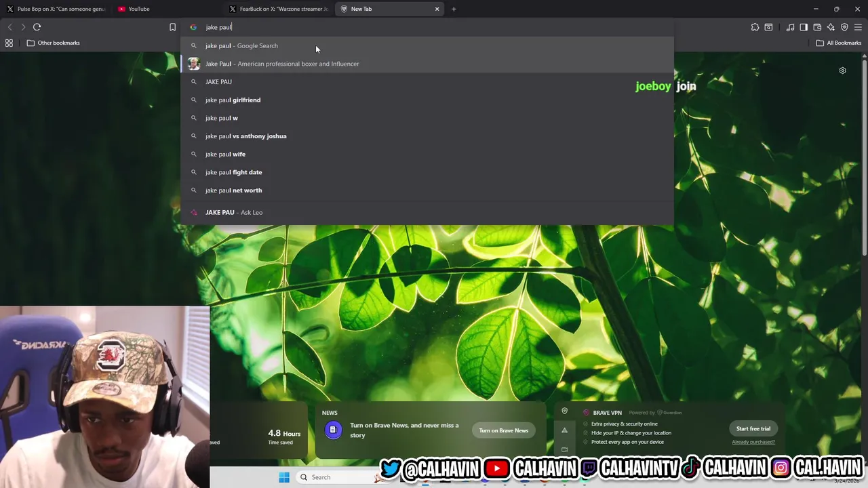Select the Brave Talk camera icon on the card

point(564,449)
